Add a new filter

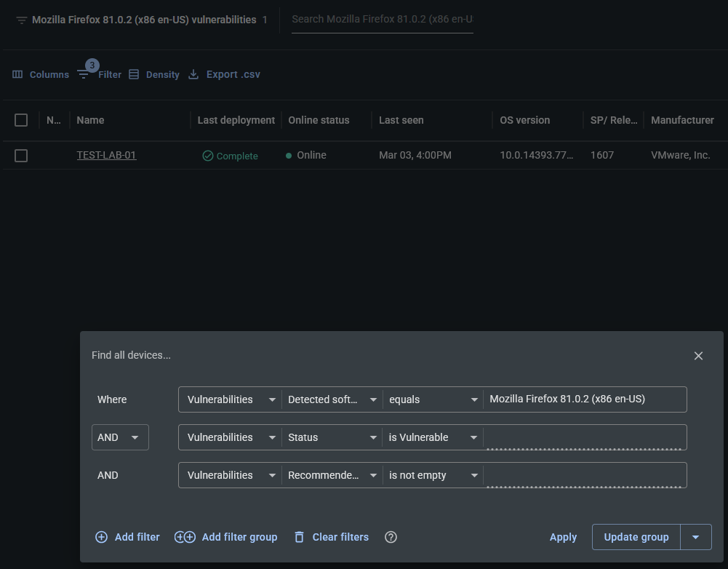click(x=127, y=538)
